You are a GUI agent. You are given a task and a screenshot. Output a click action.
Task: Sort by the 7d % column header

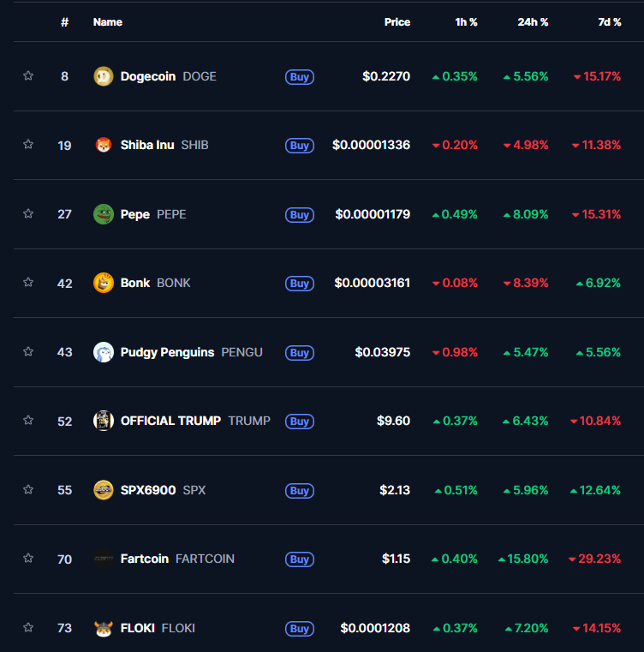[610, 22]
